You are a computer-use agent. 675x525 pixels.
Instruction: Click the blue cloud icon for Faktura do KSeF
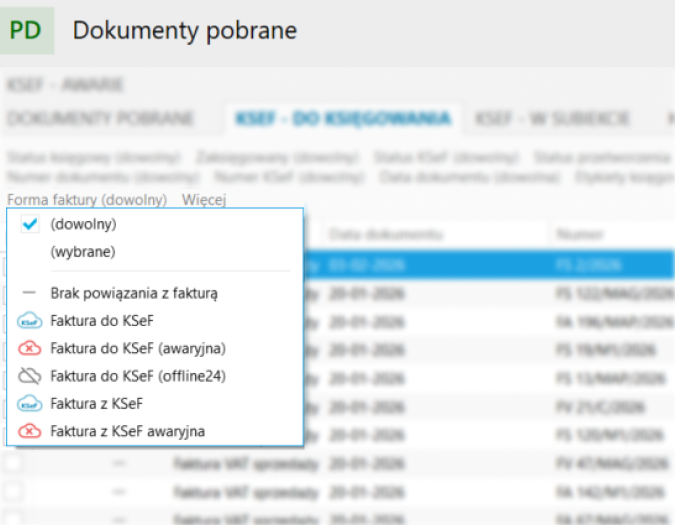[x=30, y=321]
